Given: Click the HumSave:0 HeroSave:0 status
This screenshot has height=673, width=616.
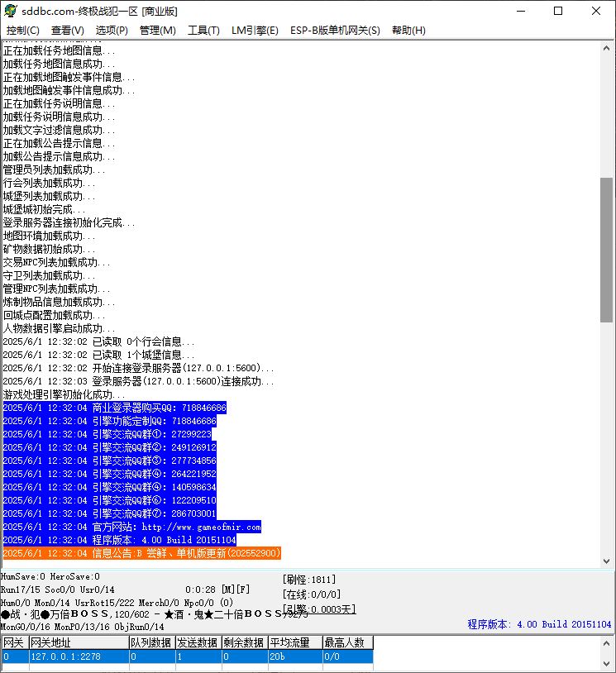Looking at the screenshot, I should [x=50, y=576].
